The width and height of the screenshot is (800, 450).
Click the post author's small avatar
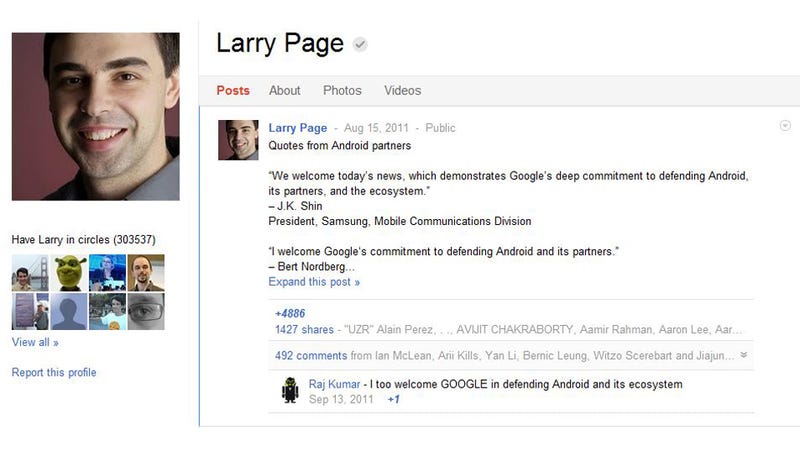238,140
